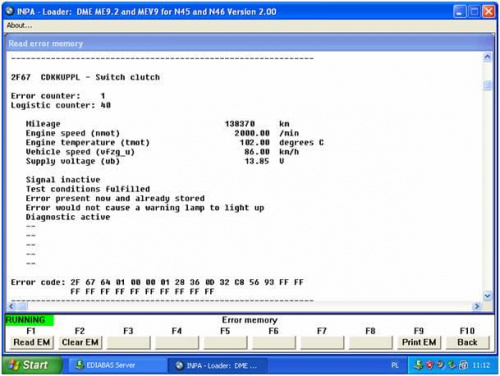Select INPA - Loader taskbar button
Image resolution: width=500 pixels, height=376 pixels.
click(217, 365)
